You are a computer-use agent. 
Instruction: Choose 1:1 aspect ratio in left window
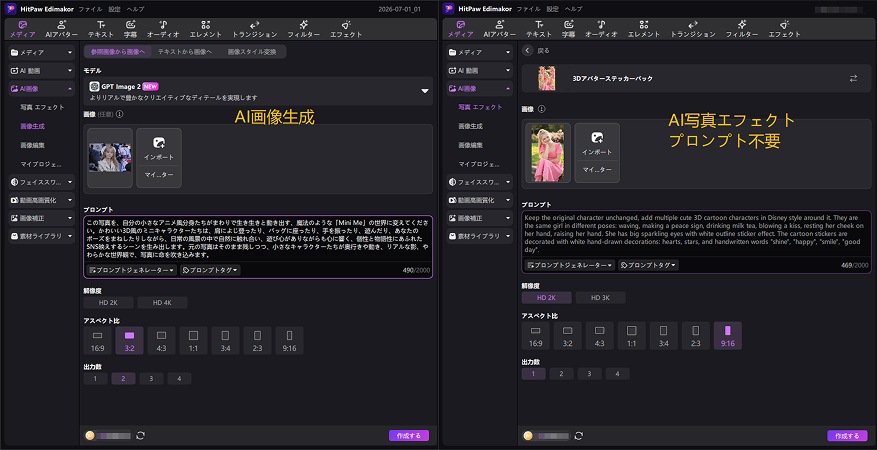pyautogui.click(x=194, y=340)
